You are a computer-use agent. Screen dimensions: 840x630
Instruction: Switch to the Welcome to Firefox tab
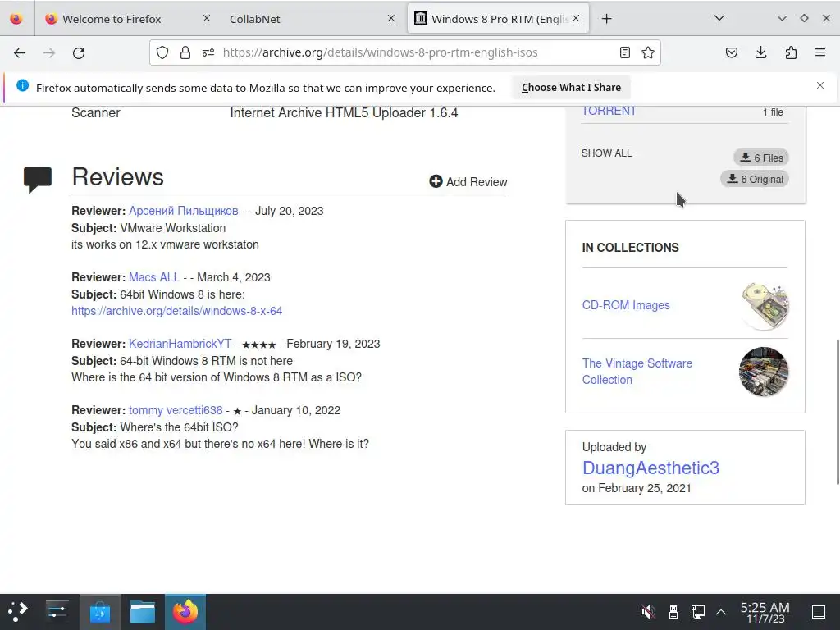[129, 19]
